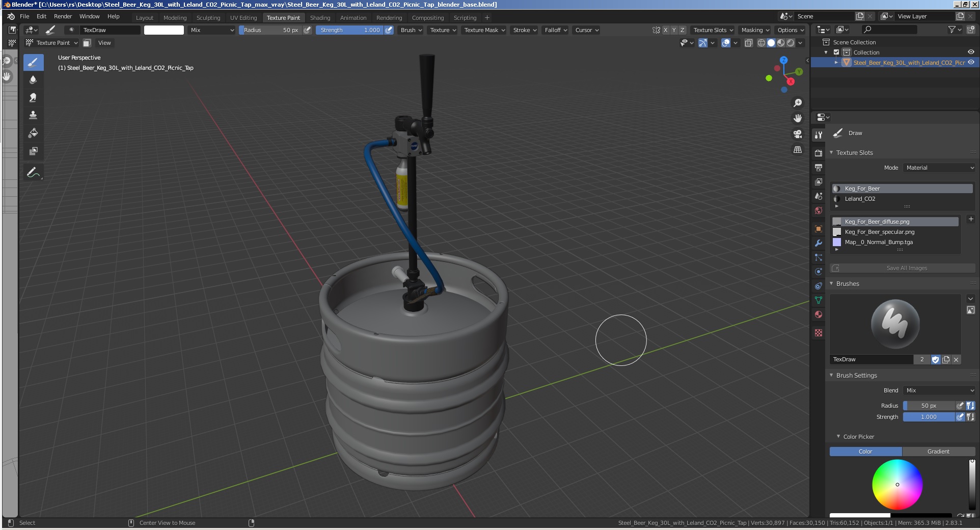This screenshot has height=530, width=980.
Task: Select the Soften tool
Action: click(x=33, y=80)
